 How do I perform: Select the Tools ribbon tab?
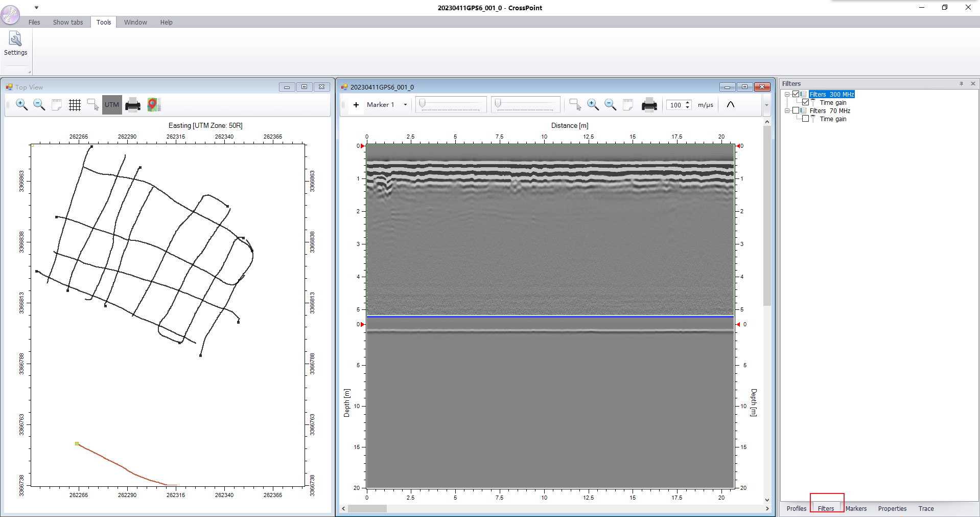pos(104,22)
